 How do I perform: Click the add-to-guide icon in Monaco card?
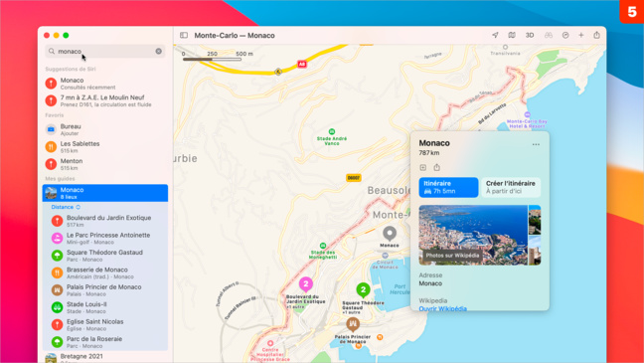(423, 167)
